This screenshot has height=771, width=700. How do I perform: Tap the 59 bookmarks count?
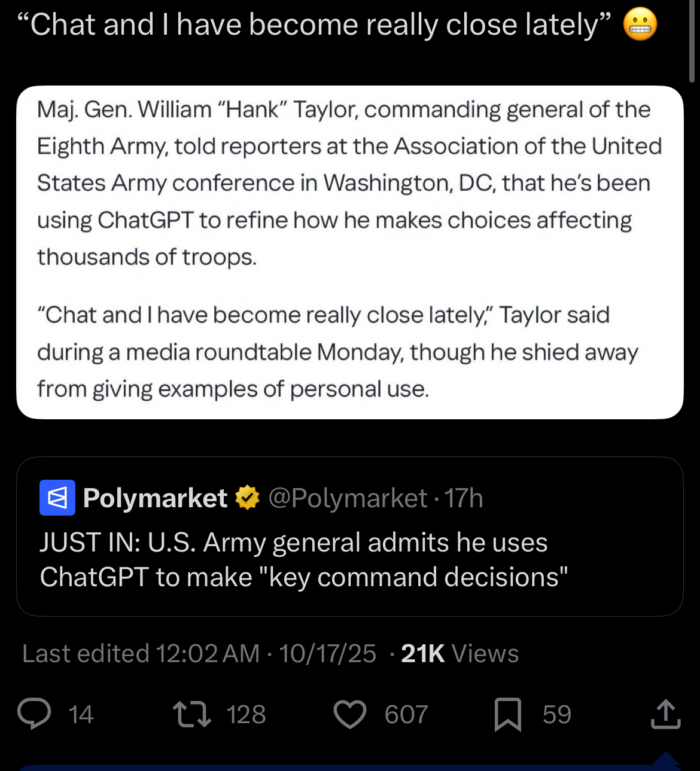(x=557, y=714)
